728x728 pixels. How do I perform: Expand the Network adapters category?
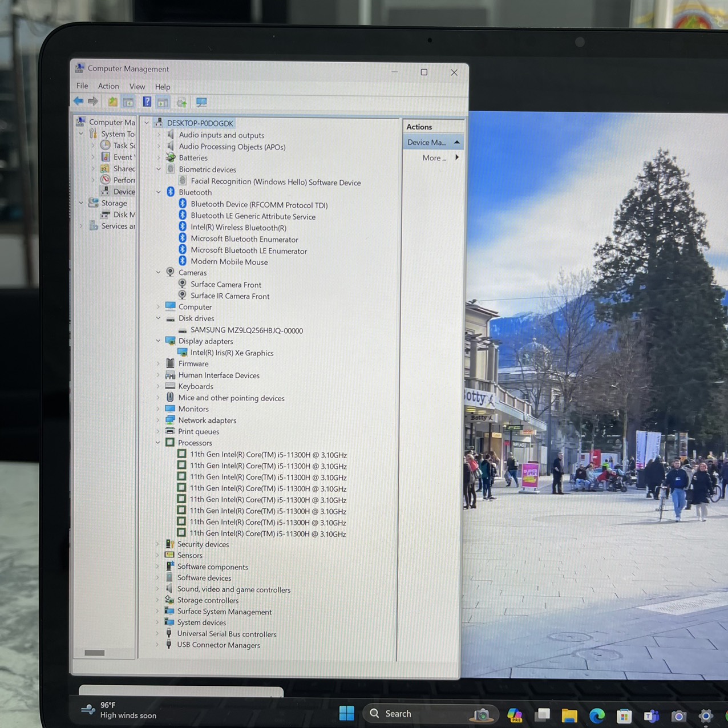pyautogui.click(x=159, y=420)
